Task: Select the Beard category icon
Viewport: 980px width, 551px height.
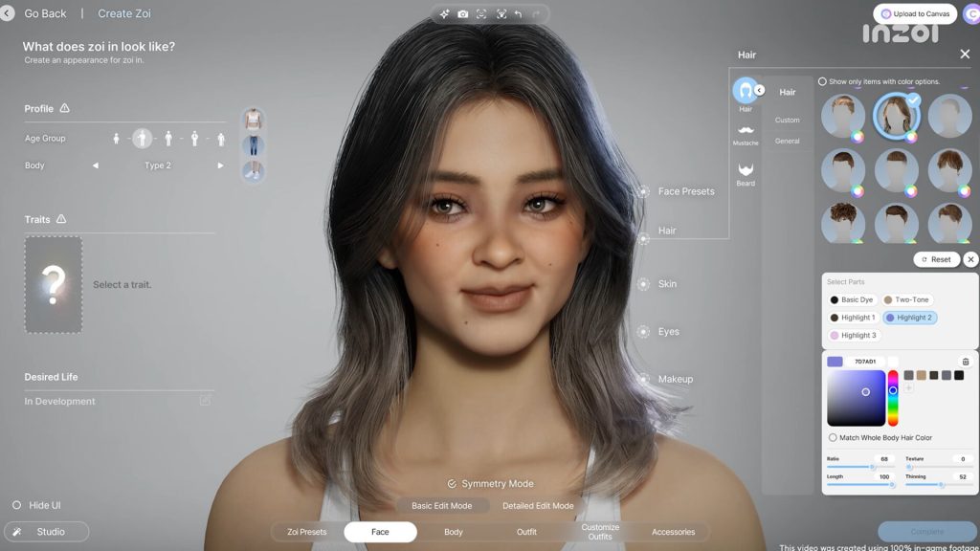Action: [x=746, y=170]
